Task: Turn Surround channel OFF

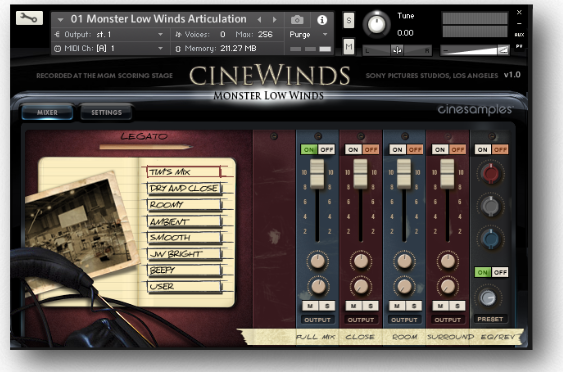Action: coord(457,150)
